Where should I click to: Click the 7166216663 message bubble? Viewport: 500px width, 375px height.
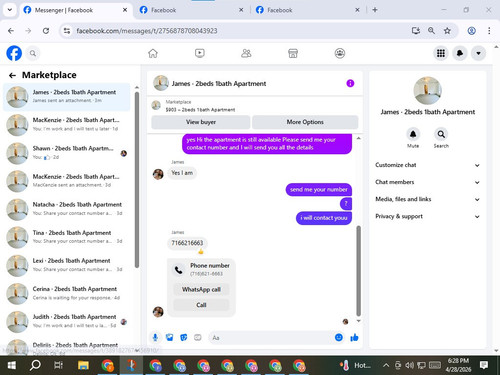pyautogui.click(x=187, y=243)
